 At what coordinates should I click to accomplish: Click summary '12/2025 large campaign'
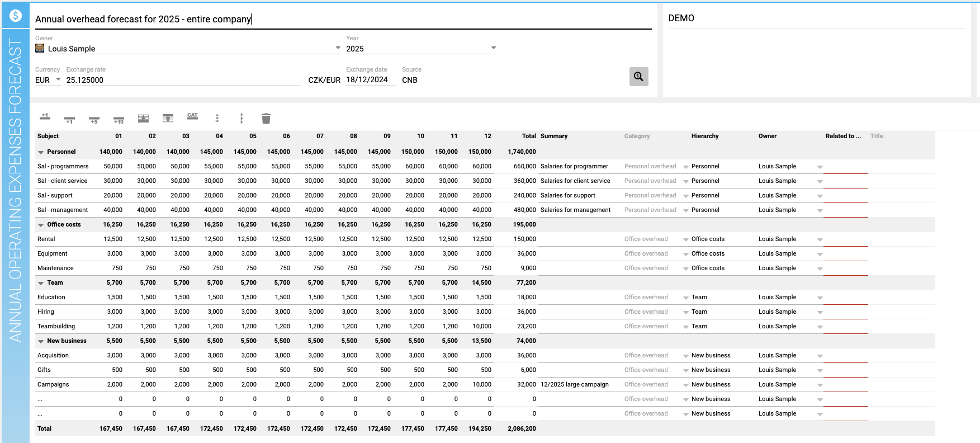coord(575,384)
